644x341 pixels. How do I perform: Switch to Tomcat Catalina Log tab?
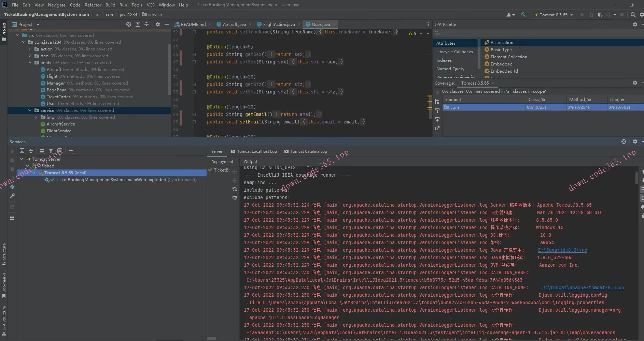coord(308,151)
